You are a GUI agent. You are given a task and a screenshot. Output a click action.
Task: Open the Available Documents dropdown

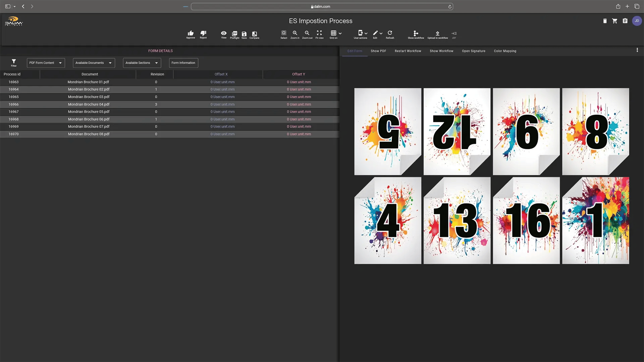(94, 63)
